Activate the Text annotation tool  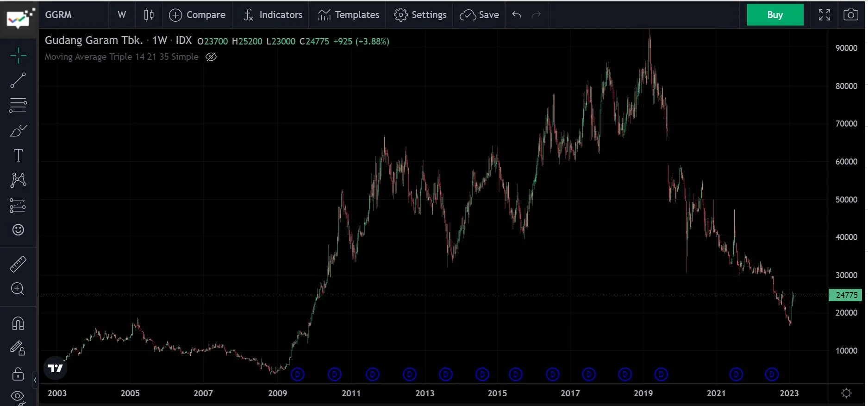[x=18, y=155]
